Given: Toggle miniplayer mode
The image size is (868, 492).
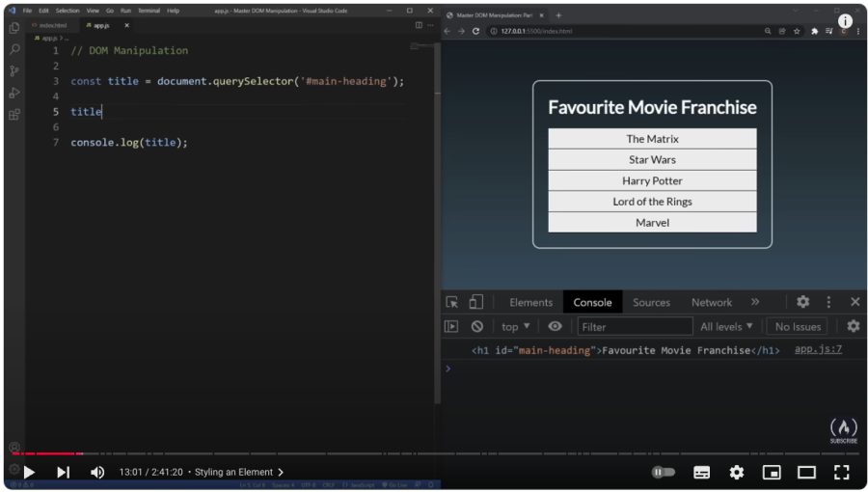Looking at the screenshot, I should 772,472.
